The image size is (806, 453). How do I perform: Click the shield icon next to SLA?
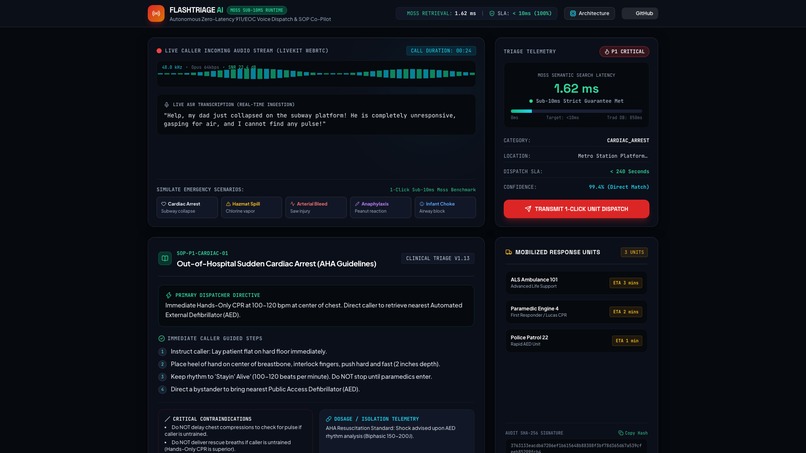pos(492,13)
